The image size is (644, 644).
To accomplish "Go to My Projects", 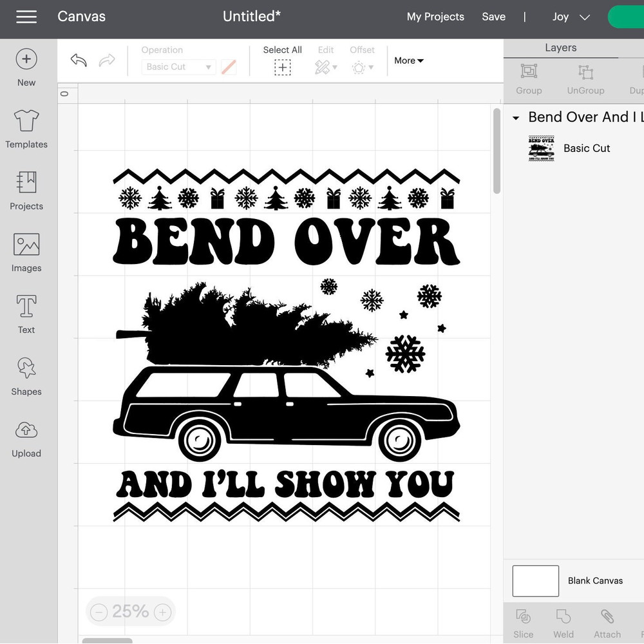I will (435, 17).
